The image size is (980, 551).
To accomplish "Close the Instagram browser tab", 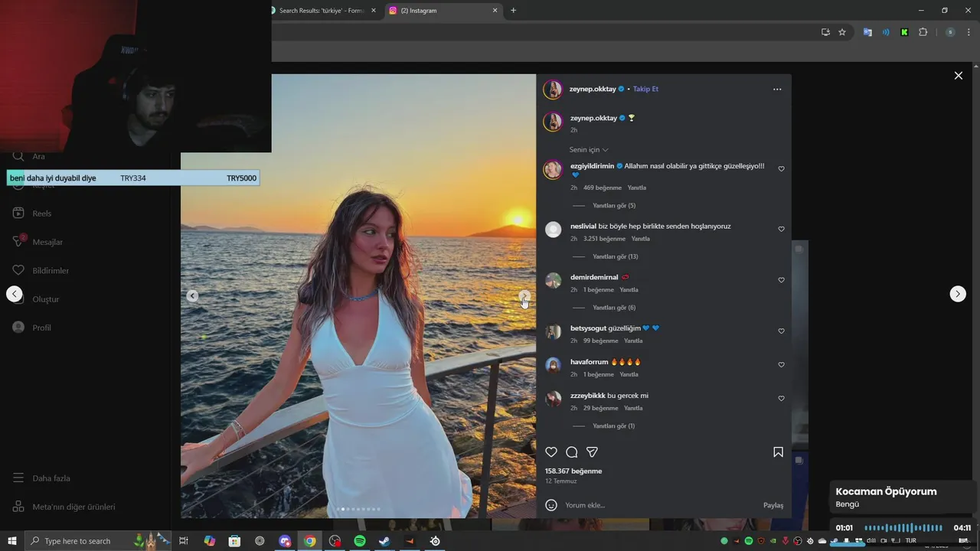I will (x=495, y=11).
